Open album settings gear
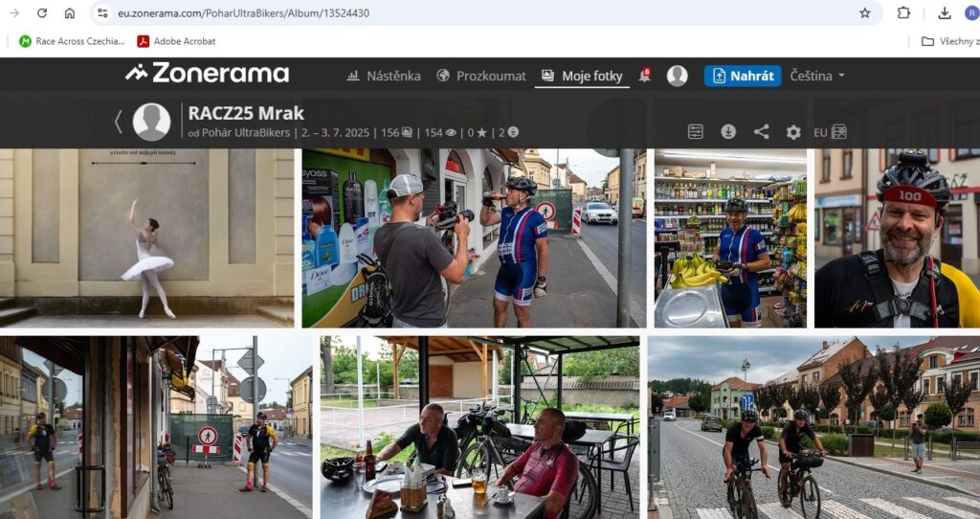The width and height of the screenshot is (980, 519). [793, 132]
